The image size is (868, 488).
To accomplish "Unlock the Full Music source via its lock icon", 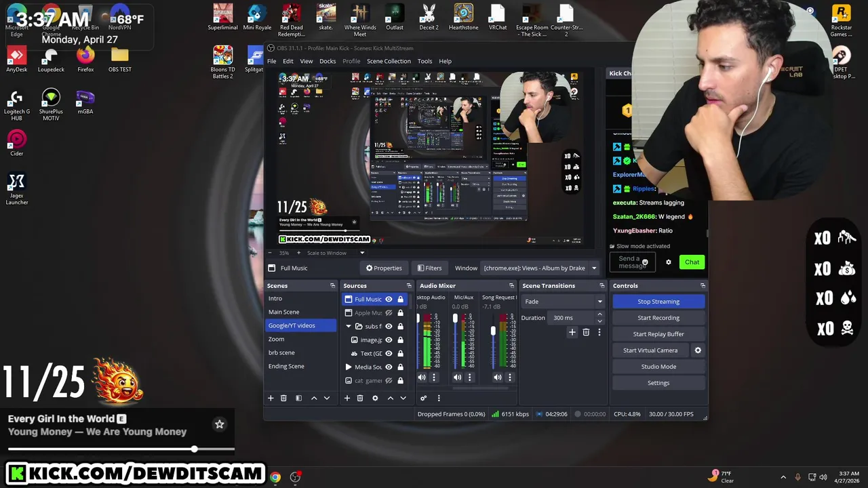I will [400, 299].
